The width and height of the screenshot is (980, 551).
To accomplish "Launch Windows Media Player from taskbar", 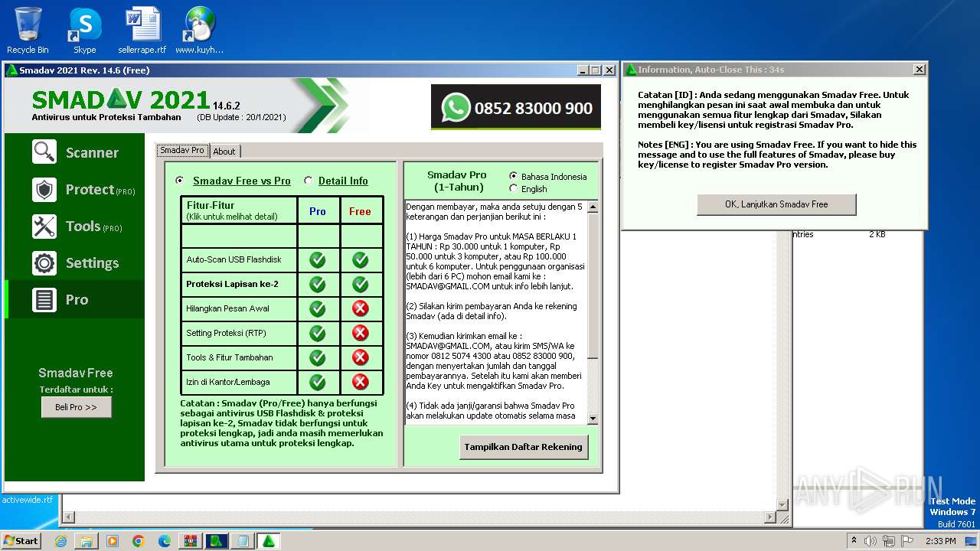I will click(113, 541).
